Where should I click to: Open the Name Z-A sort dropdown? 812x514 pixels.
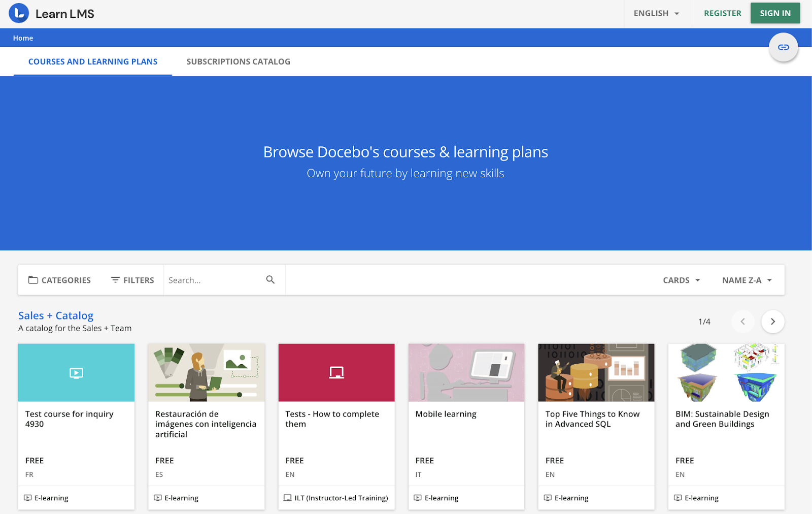point(747,280)
